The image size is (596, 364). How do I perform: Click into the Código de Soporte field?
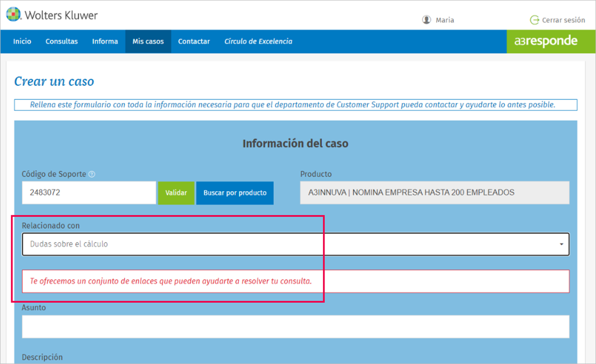[x=89, y=193]
